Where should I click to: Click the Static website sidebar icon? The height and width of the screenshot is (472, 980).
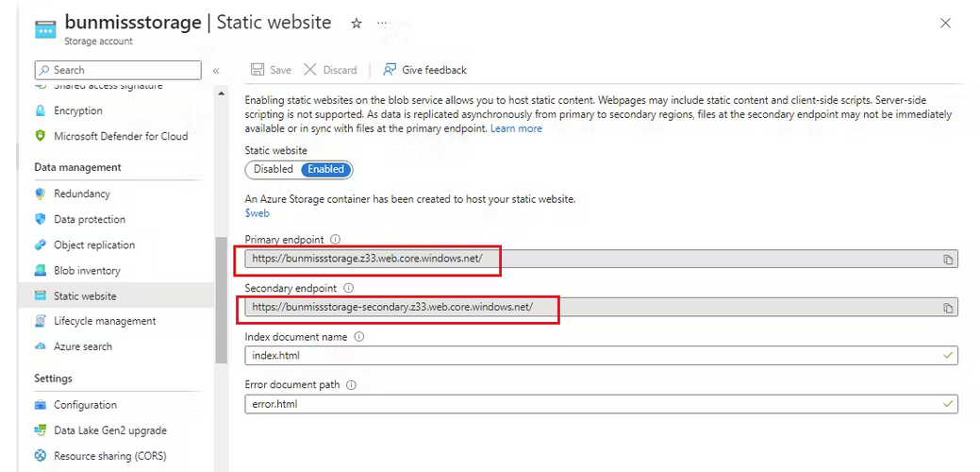[41, 295]
